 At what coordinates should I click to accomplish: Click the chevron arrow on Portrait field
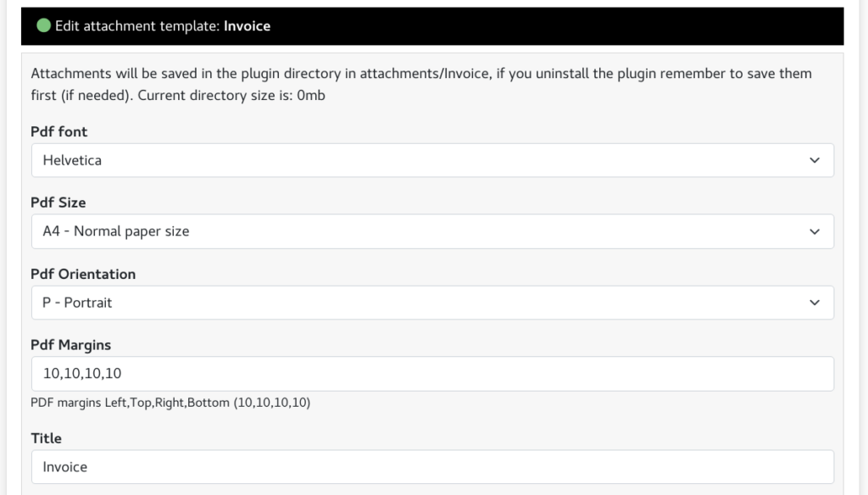815,303
